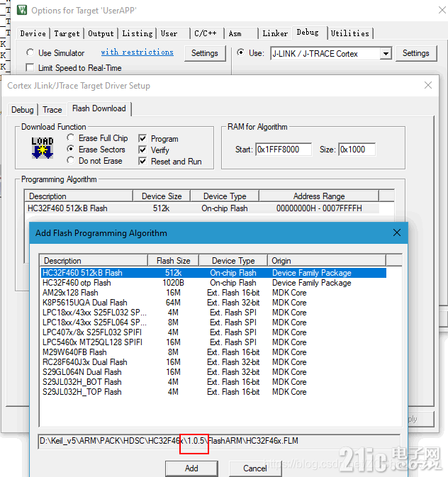Select Erase Full Chip option

[71, 138]
